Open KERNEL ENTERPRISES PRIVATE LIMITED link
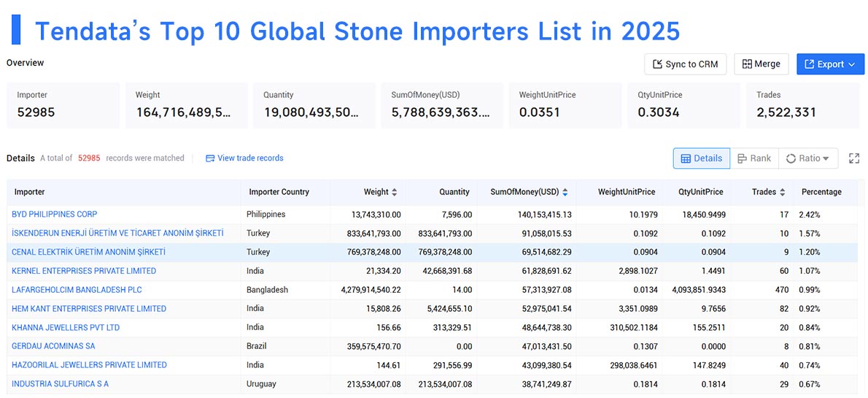This screenshot has height=398, width=868. point(84,270)
